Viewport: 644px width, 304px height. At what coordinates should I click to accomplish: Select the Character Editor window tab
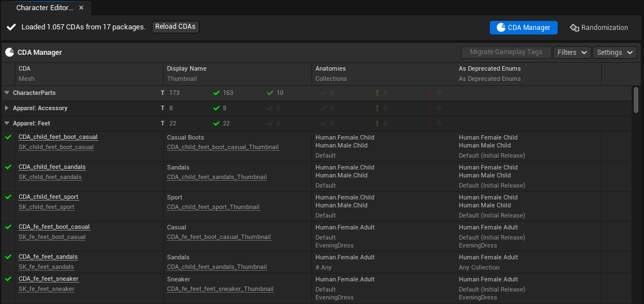[44, 8]
